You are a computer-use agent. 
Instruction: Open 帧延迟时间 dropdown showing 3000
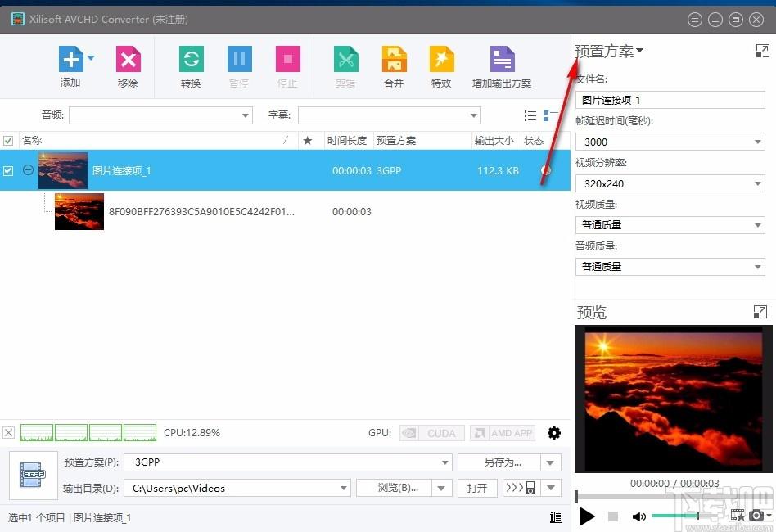pyautogui.click(x=670, y=142)
